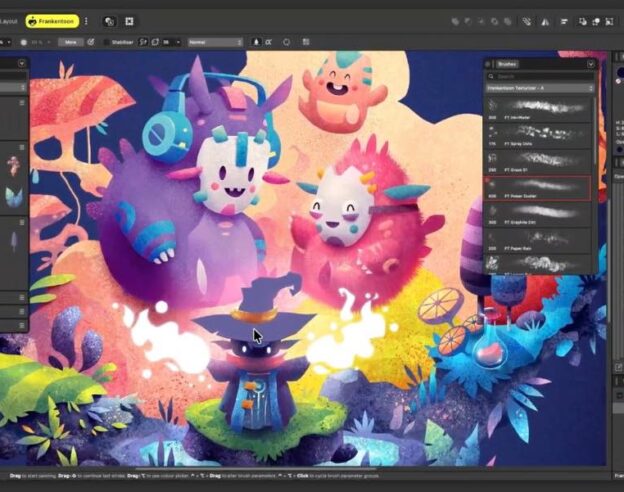Click the dark navy colour swatch at right edge
Image resolution: width=624 pixels, height=492 pixels.
tap(621, 73)
